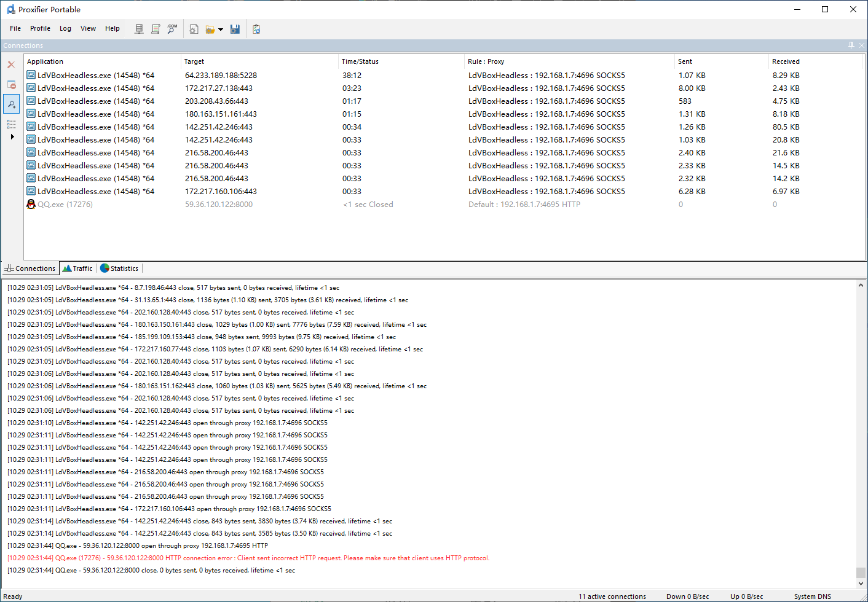Open the Profile menu
Screen dimensions: 868x602
(40, 28)
